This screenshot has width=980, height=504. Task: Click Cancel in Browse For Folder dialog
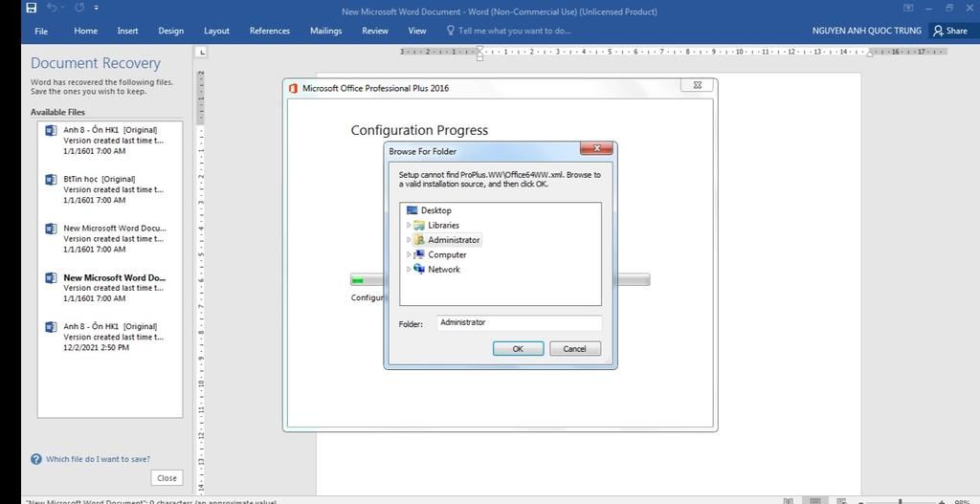(x=575, y=348)
